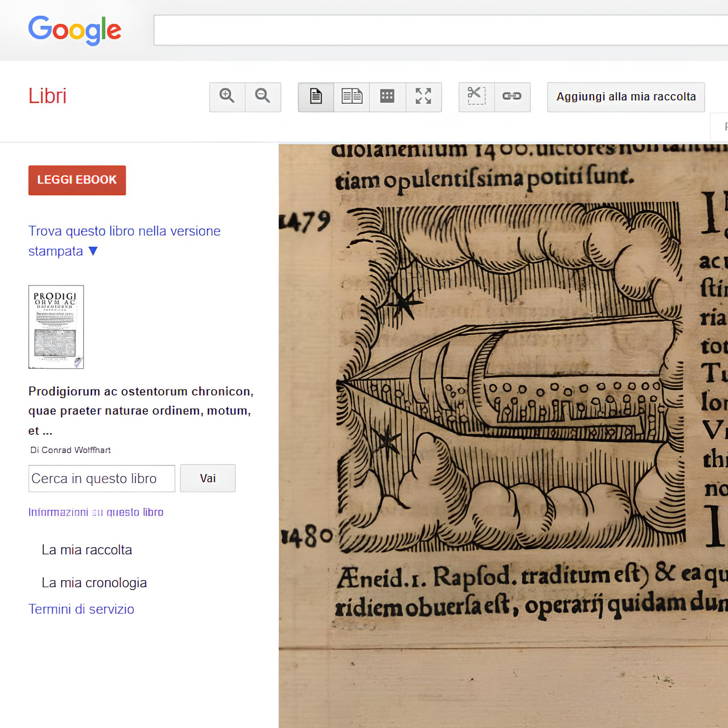Open the thumbnail grid view
Screen dimensions: 728x728
387,97
